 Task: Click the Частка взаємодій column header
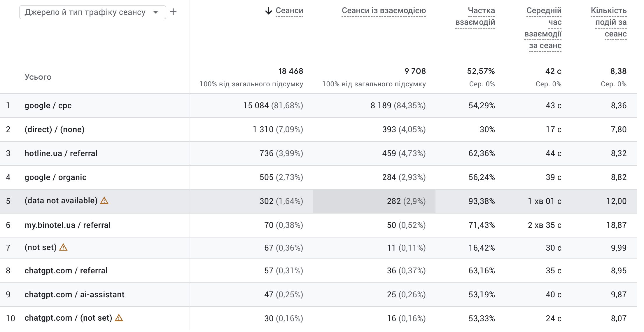point(475,17)
